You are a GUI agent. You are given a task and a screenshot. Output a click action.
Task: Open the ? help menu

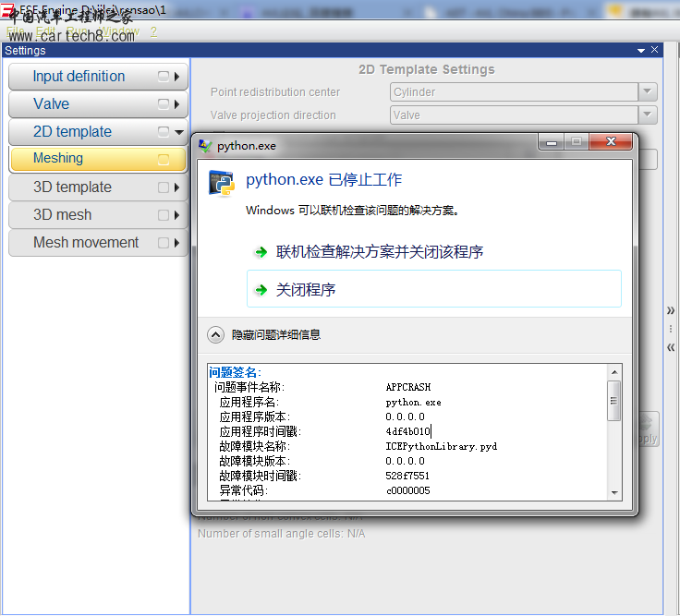pos(153,31)
